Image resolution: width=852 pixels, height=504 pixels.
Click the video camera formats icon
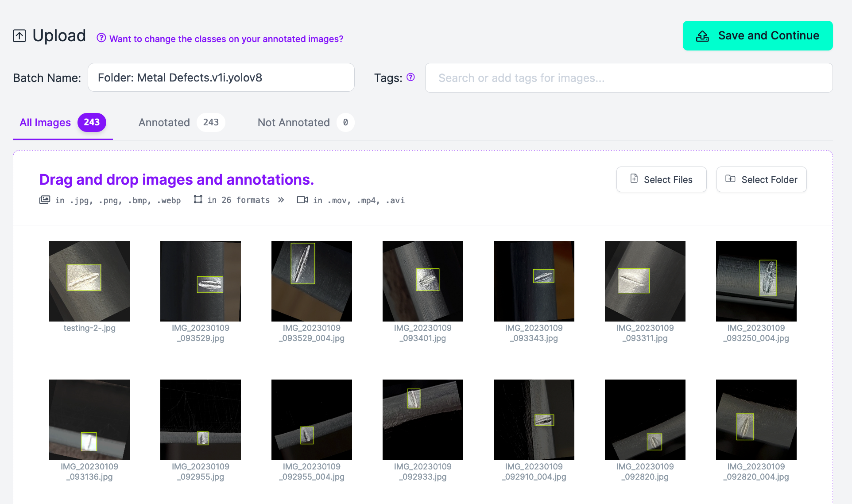(302, 200)
